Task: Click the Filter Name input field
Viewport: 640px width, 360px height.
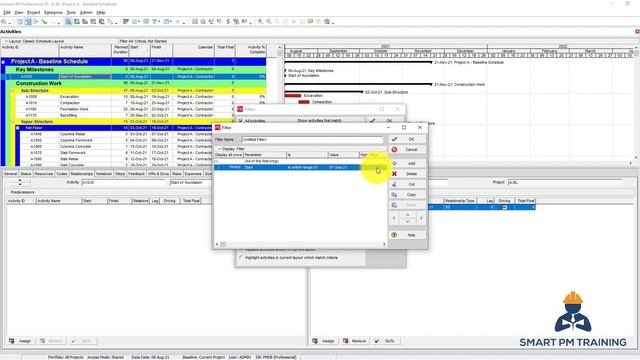Action: click(312, 140)
